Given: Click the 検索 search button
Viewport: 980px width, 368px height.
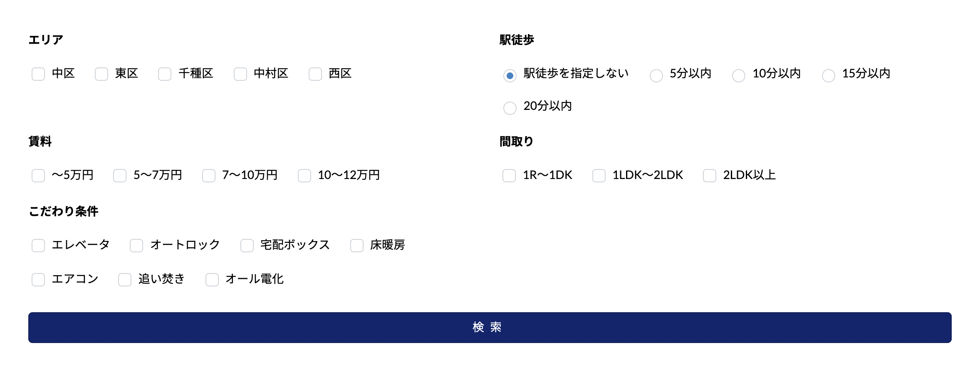Looking at the screenshot, I should (x=490, y=328).
